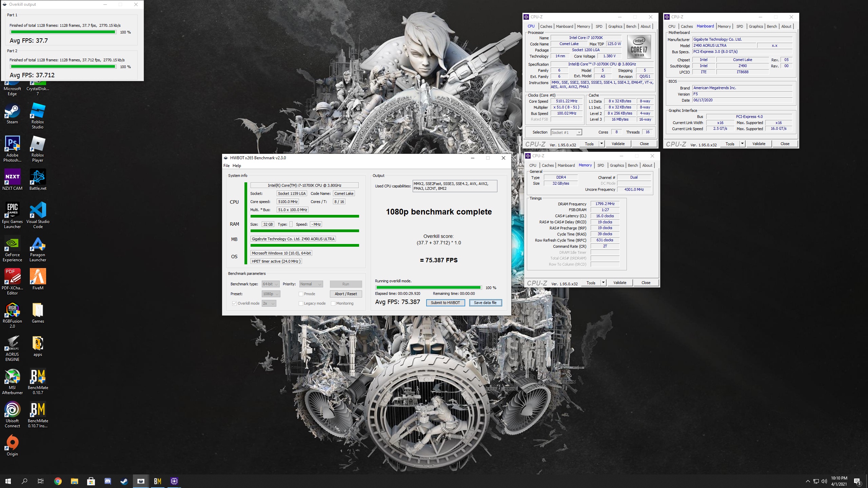Open Roblox Studio desktop icon
868x488 pixels.
click(x=38, y=116)
